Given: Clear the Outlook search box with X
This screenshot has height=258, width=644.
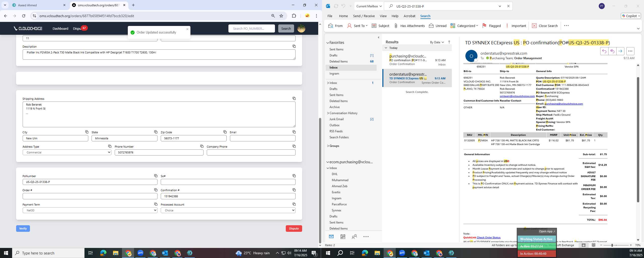Looking at the screenshot, I should point(508,6).
